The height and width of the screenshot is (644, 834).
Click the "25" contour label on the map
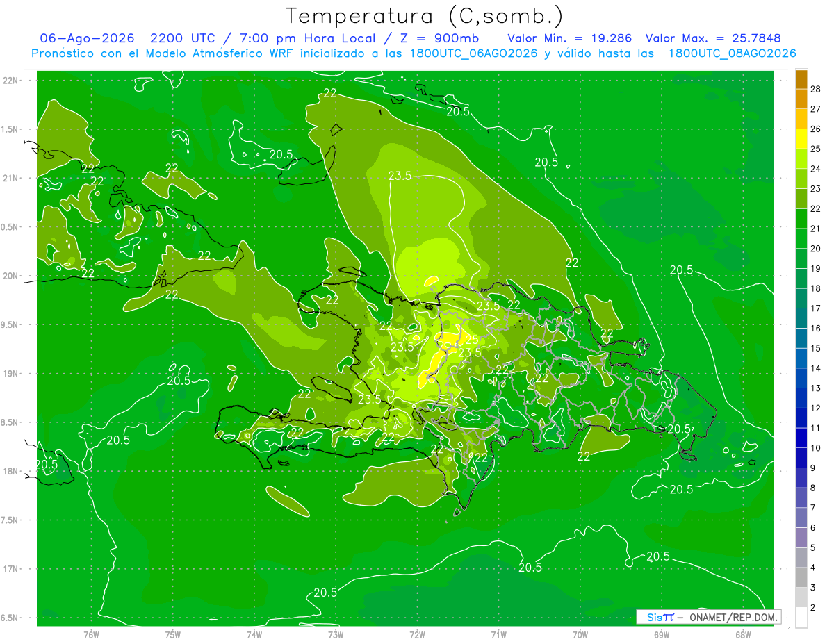click(471, 340)
